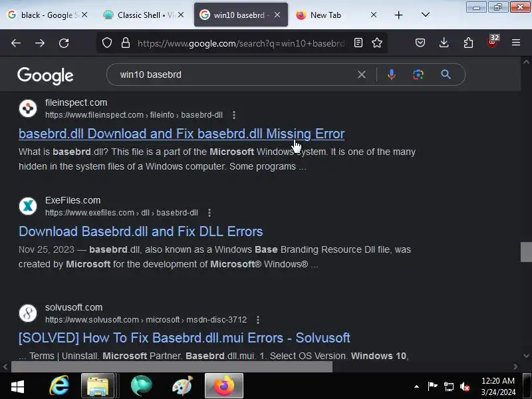Open the extensions puzzle icon
The width and height of the screenshot is (532, 399).
click(x=468, y=43)
